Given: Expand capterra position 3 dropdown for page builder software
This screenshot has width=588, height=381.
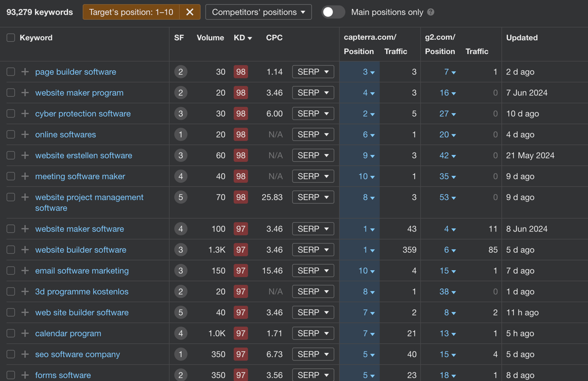Looking at the screenshot, I should (368, 72).
